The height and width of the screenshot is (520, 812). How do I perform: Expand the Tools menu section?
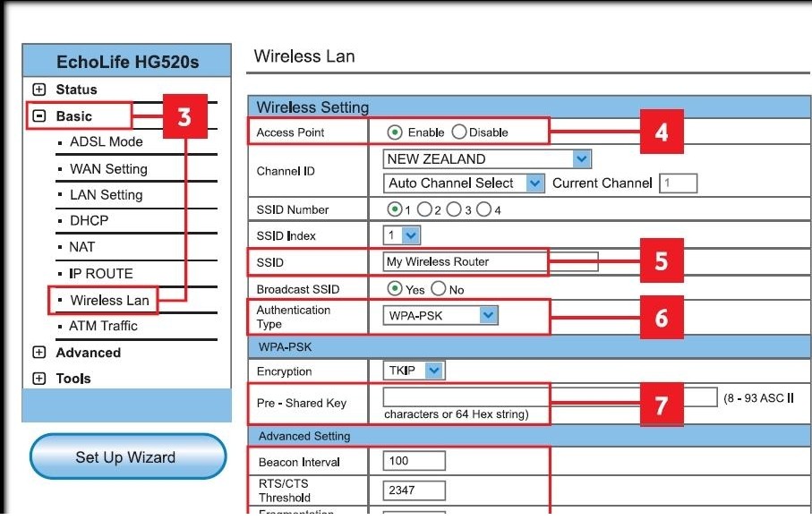[39, 378]
